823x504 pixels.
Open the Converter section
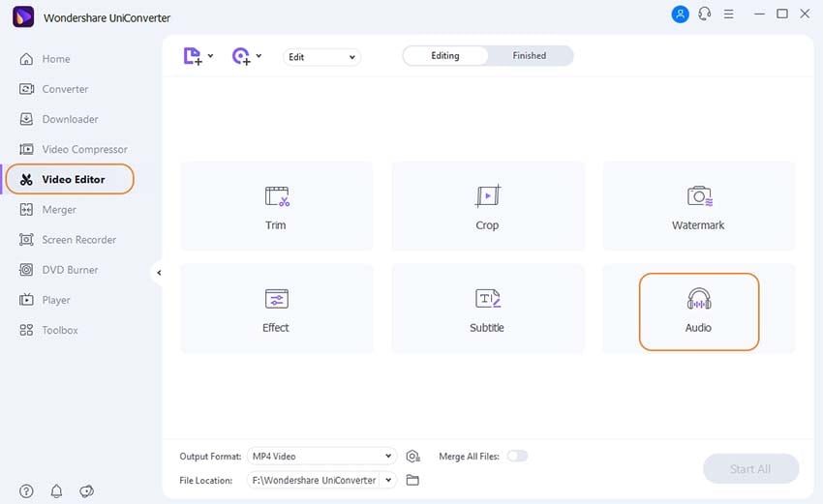pos(53,89)
